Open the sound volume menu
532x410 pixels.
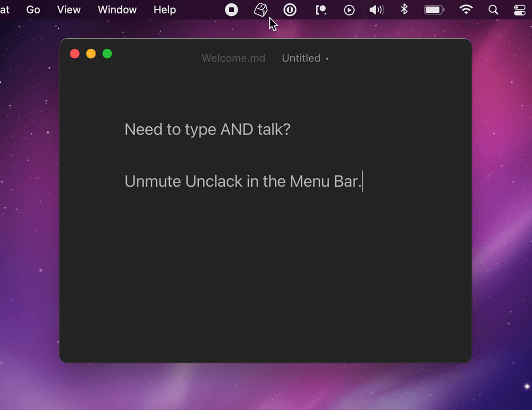click(376, 10)
